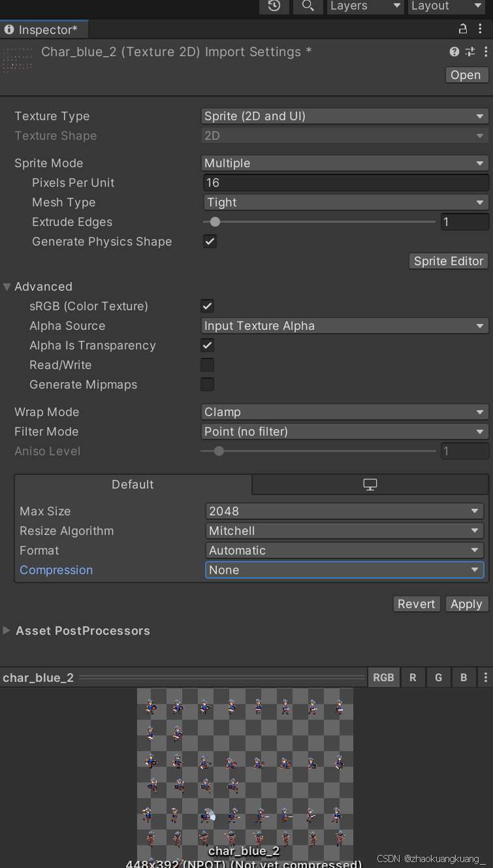
Task: Open the Max Size dropdown
Action: point(345,511)
